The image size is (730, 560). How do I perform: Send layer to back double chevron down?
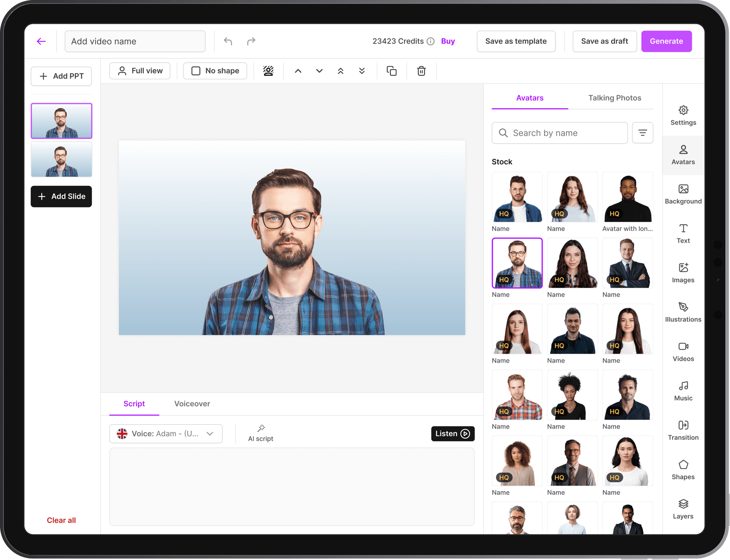[x=362, y=71]
